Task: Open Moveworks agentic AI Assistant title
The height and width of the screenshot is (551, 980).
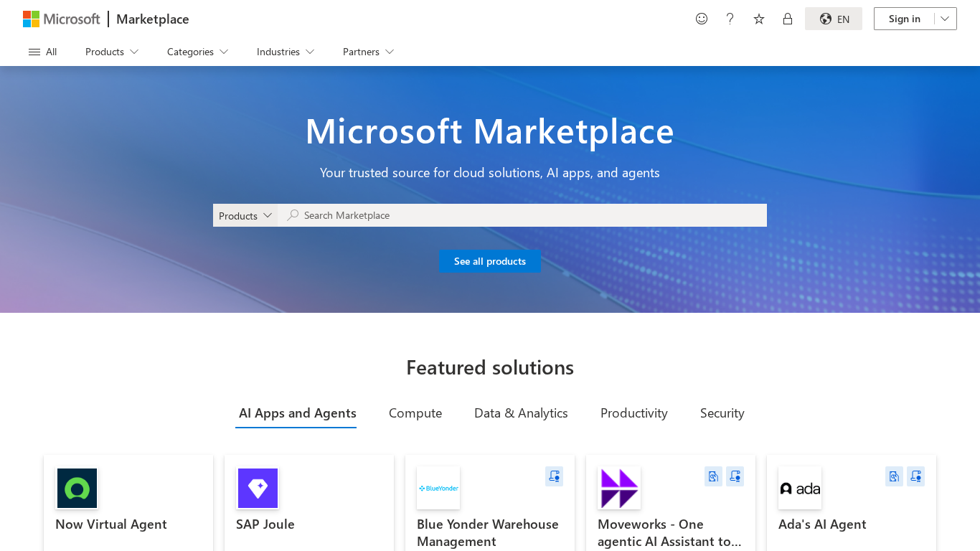Action: (x=669, y=533)
